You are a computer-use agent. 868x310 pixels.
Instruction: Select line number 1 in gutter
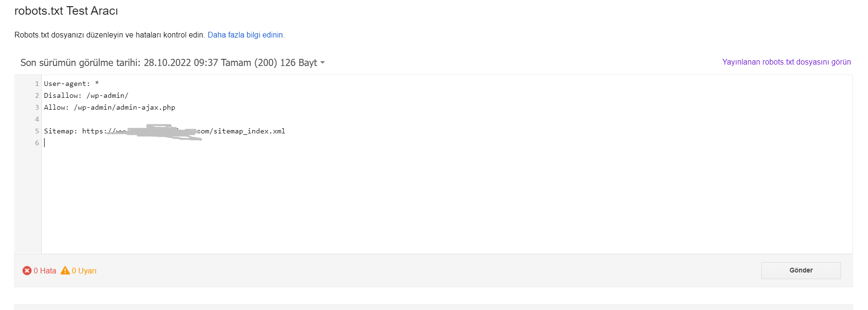(37, 84)
